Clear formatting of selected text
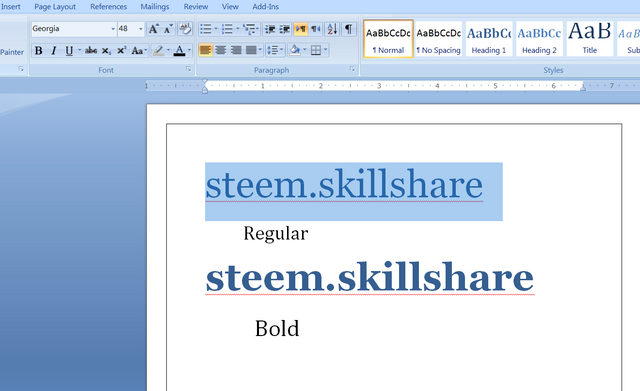Image resolution: width=640 pixels, height=391 pixels. 185,29
